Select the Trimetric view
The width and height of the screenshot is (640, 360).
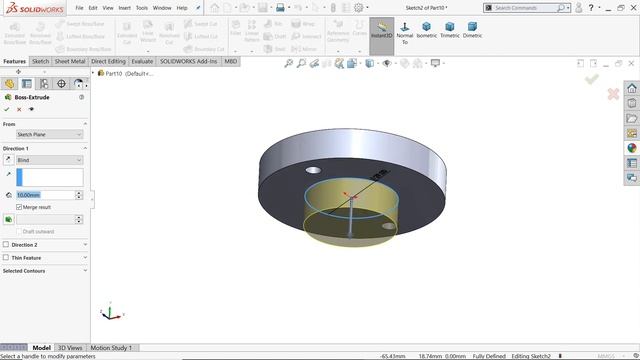pyautogui.click(x=450, y=30)
